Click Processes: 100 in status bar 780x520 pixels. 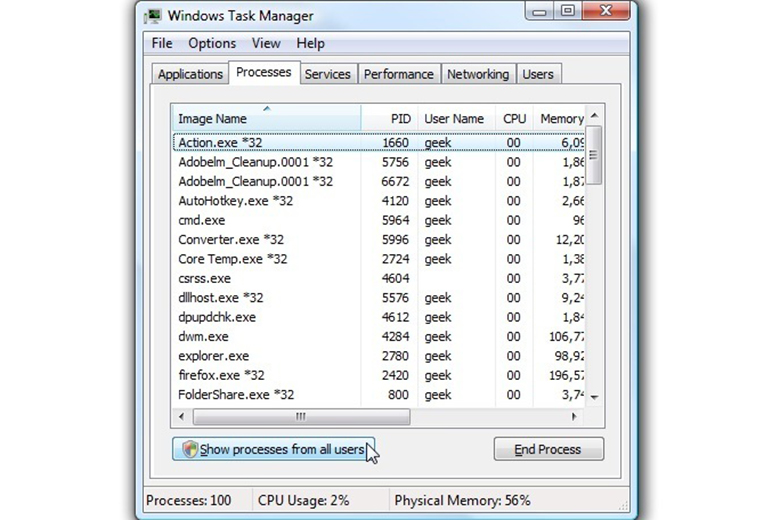pyautogui.click(x=189, y=501)
